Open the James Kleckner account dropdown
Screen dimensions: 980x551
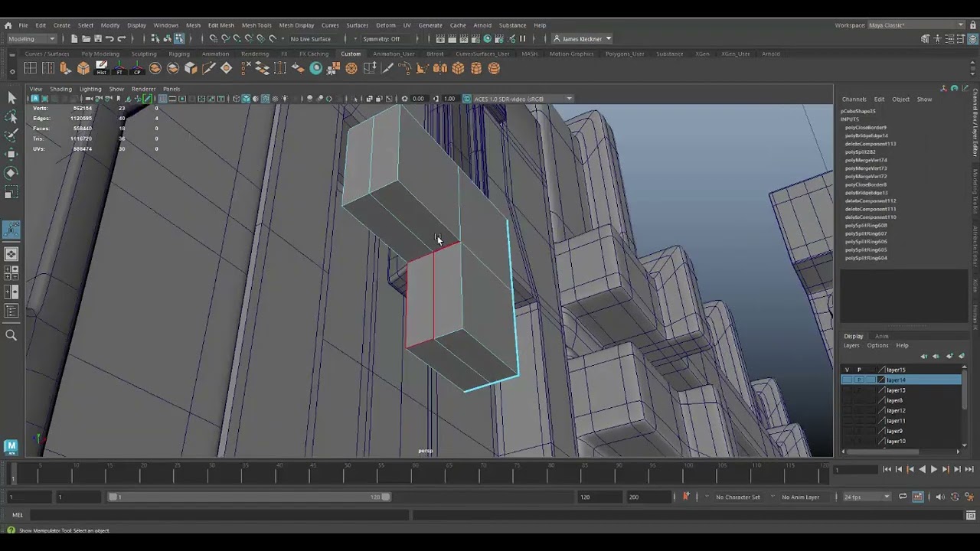583,39
